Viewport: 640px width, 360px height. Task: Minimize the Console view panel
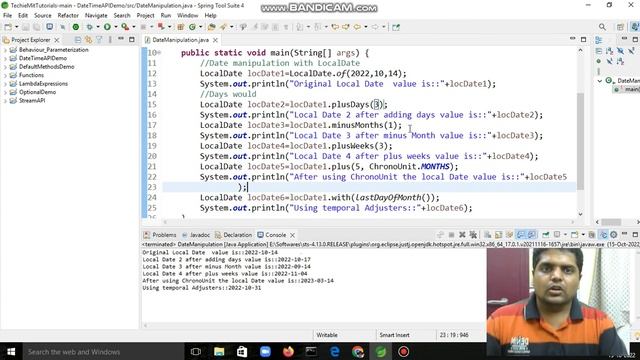(624, 234)
